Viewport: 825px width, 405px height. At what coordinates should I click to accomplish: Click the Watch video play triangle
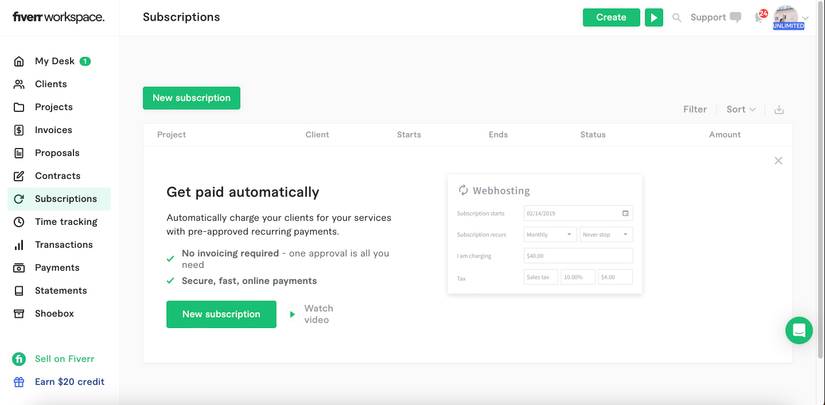(x=292, y=315)
